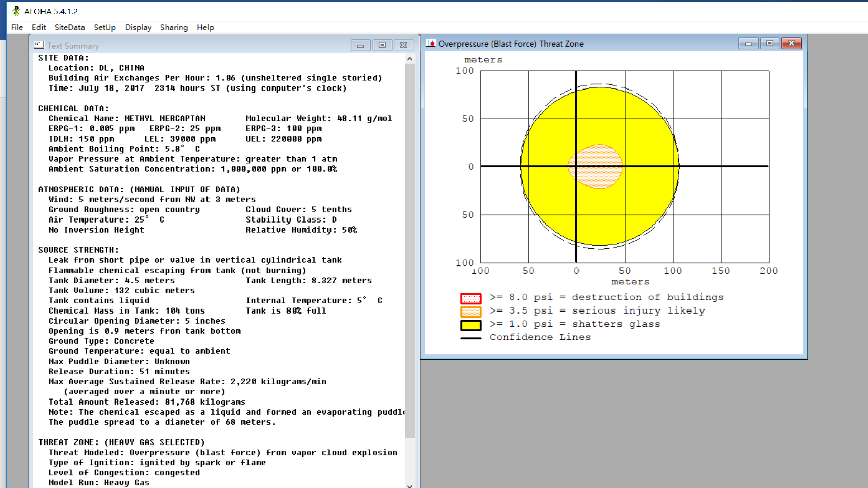Image resolution: width=868 pixels, height=488 pixels.
Task: Click the "IDLH: 150 ppm" value
Action: 81,139
